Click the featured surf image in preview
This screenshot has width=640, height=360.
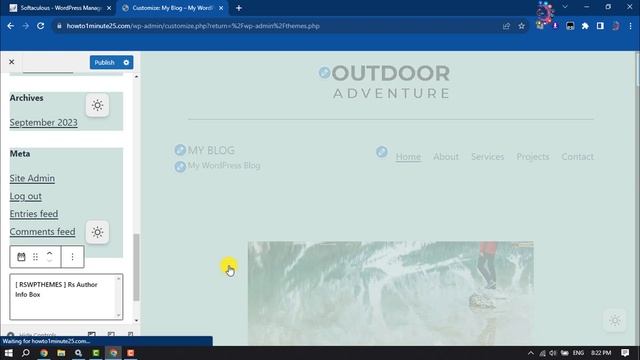pyautogui.click(x=391, y=293)
